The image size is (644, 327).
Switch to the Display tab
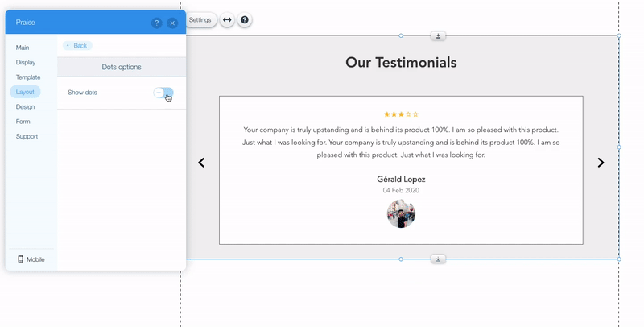click(x=26, y=62)
